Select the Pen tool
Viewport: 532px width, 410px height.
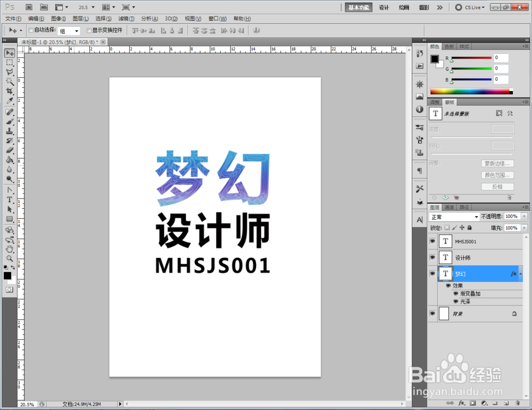10,190
